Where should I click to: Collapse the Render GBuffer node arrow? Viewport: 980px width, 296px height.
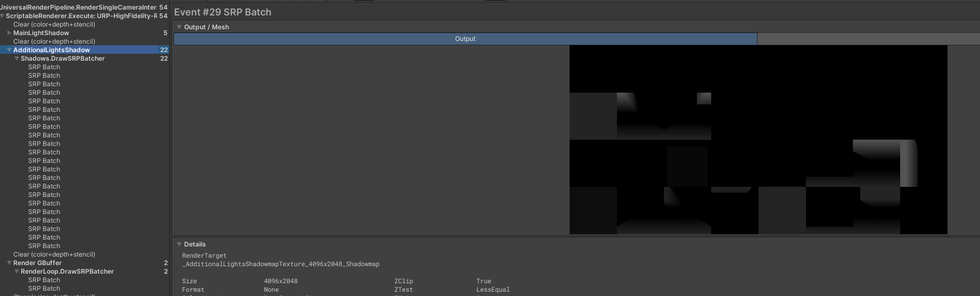(9, 263)
